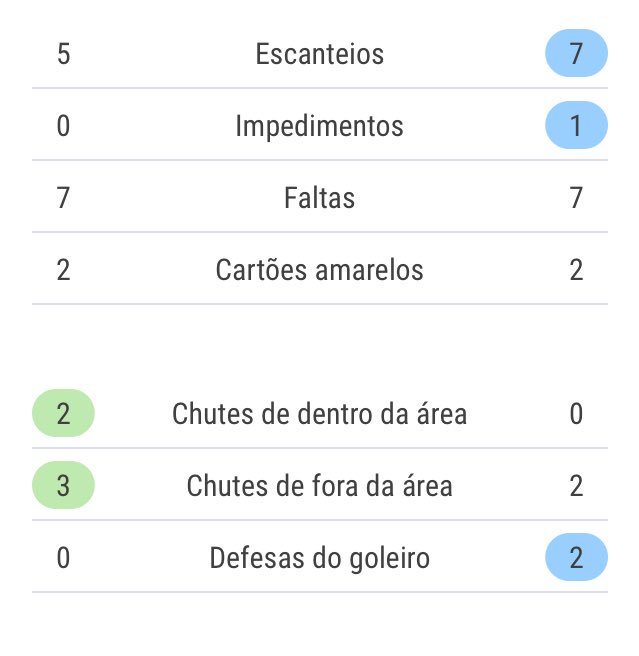Select green 2 badge for Chutes de dentro

click(63, 414)
